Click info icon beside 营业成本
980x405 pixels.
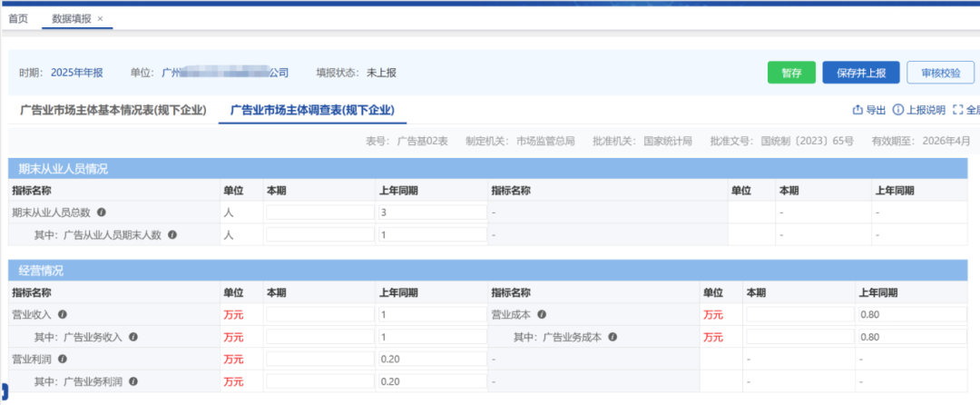point(542,315)
